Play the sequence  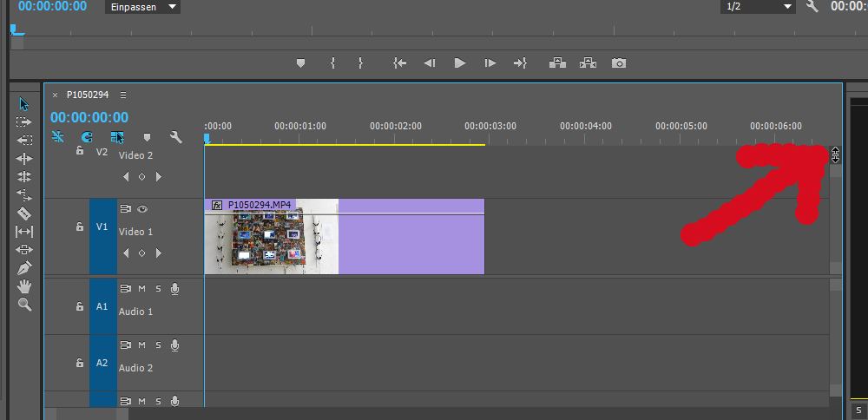tap(459, 63)
